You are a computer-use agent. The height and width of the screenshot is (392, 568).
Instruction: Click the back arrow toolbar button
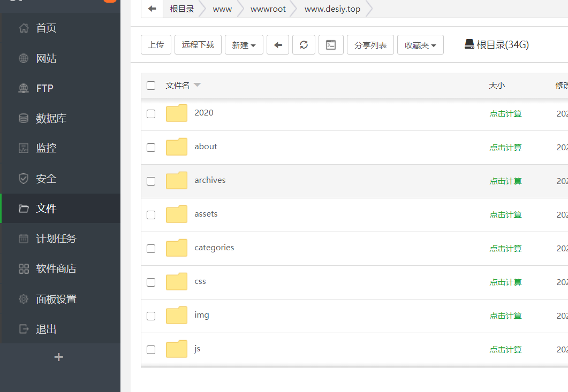click(x=278, y=45)
